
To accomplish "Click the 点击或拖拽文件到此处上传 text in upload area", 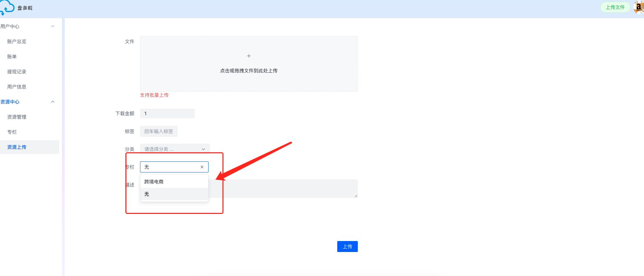I will point(249,71).
